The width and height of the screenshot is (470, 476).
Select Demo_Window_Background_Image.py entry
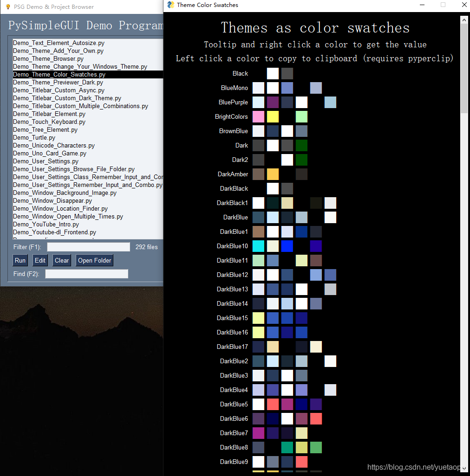[x=88, y=193]
